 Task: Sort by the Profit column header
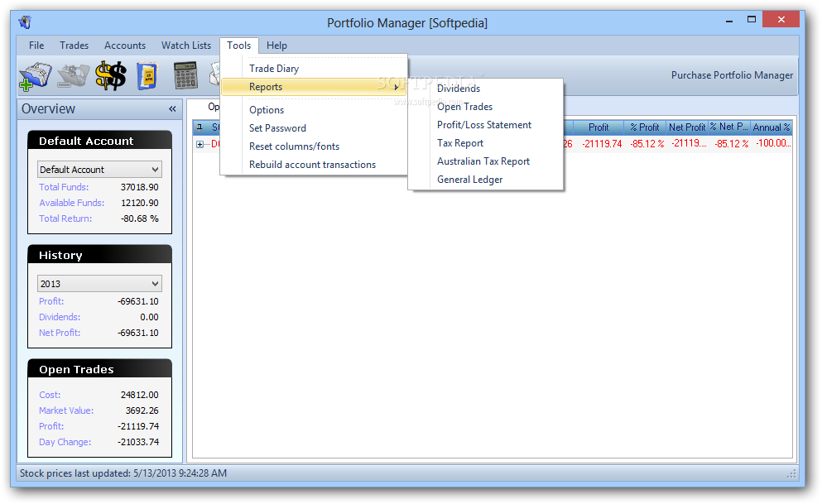[598, 127]
